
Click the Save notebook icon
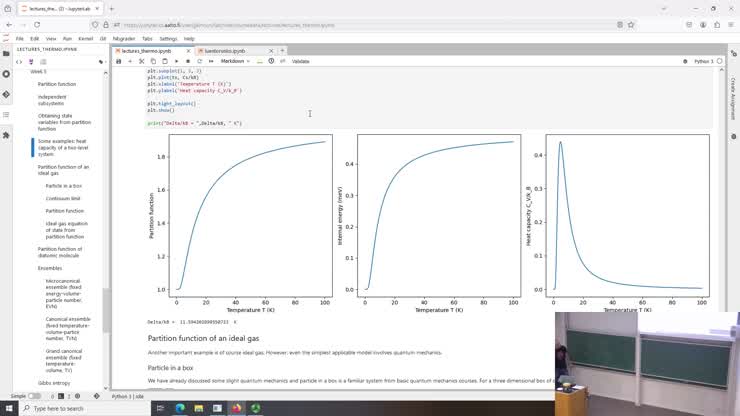click(119, 61)
